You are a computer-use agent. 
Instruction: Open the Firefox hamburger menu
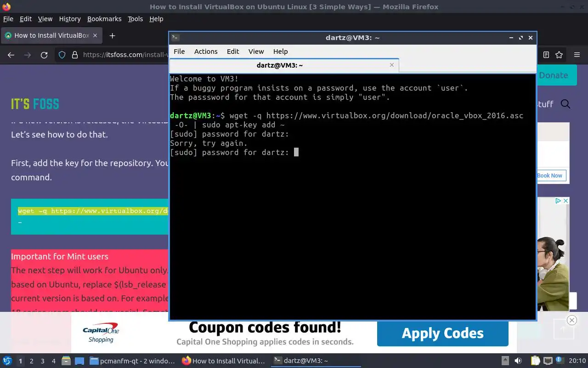click(577, 55)
